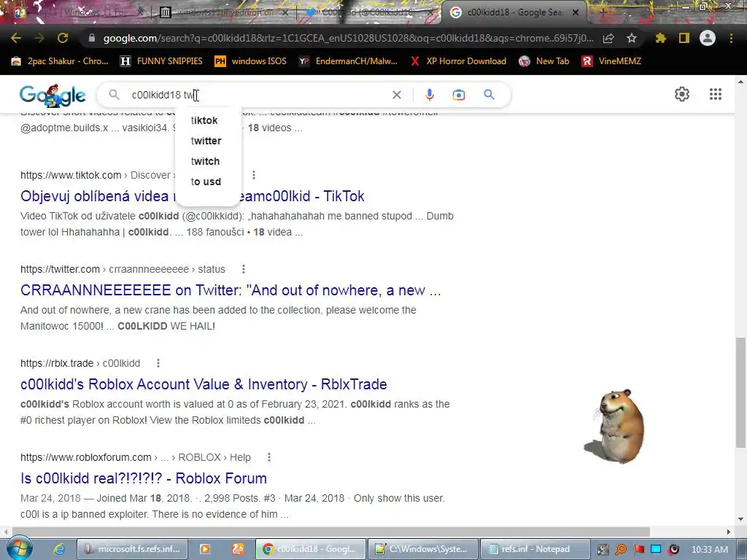Share this page via the address bar share icon
Image resolution: width=747 pixels, height=560 pixels.
coord(608,38)
